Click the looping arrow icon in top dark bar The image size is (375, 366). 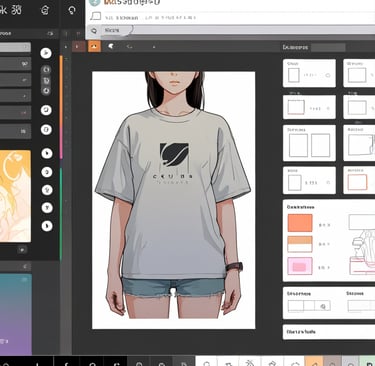[72, 10]
